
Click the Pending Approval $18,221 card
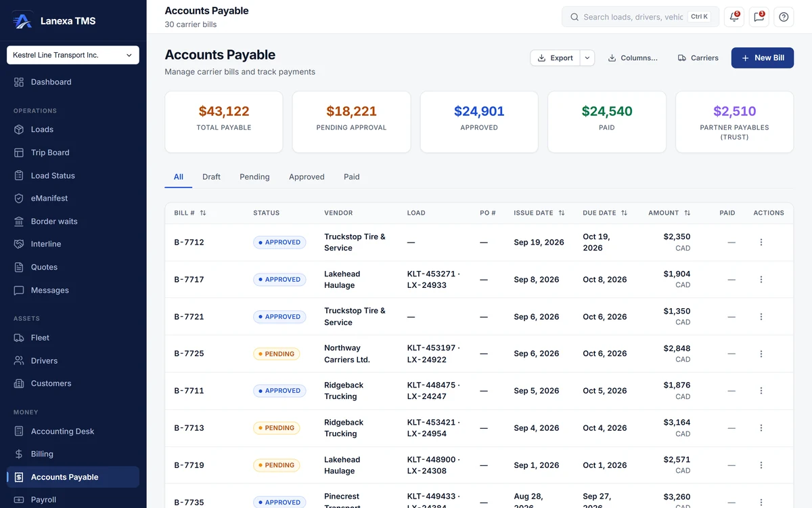pos(352,122)
